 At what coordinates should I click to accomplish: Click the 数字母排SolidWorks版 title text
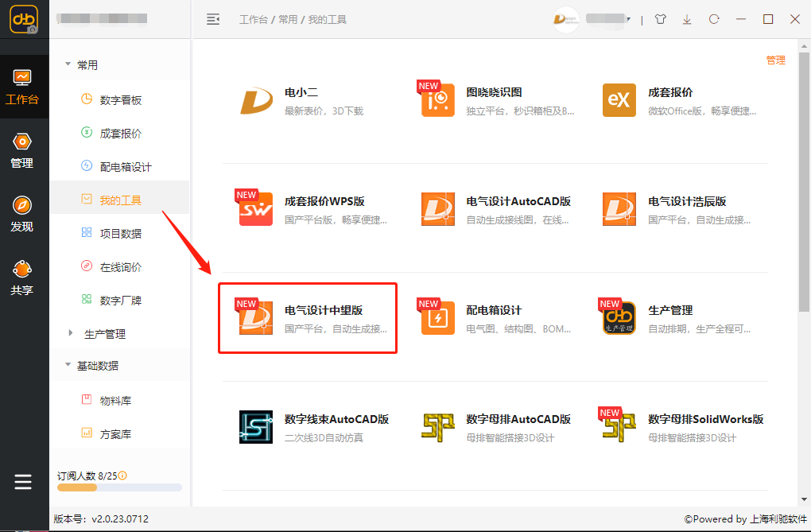pyautogui.click(x=705, y=418)
